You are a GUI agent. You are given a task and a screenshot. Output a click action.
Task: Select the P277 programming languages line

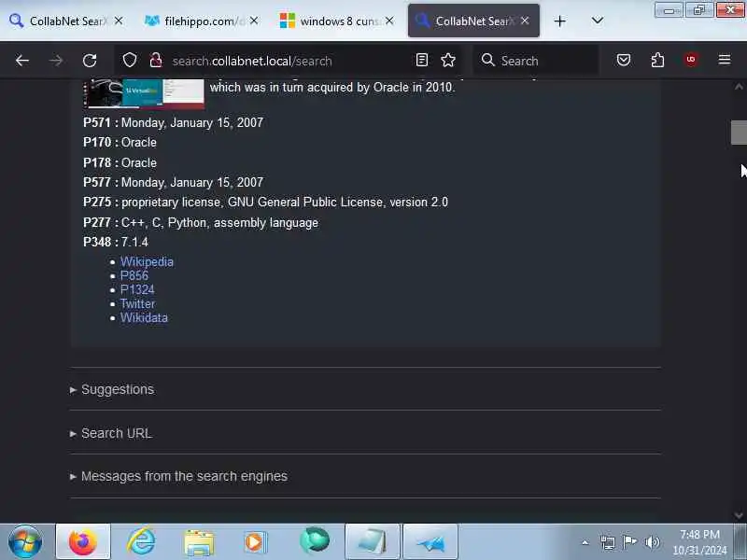[201, 222]
